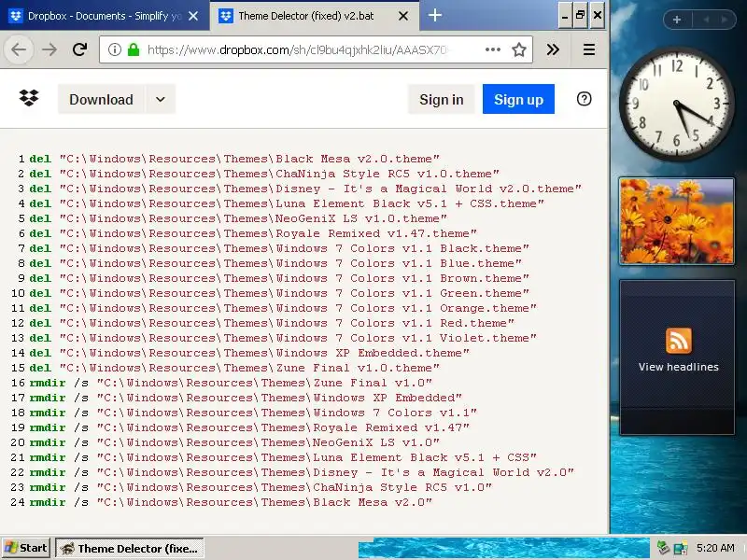Click line 21 rmdir Luna Element Black
Image resolution: width=747 pixels, height=560 pixels.
pyautogui.click(x=283, y=457)
